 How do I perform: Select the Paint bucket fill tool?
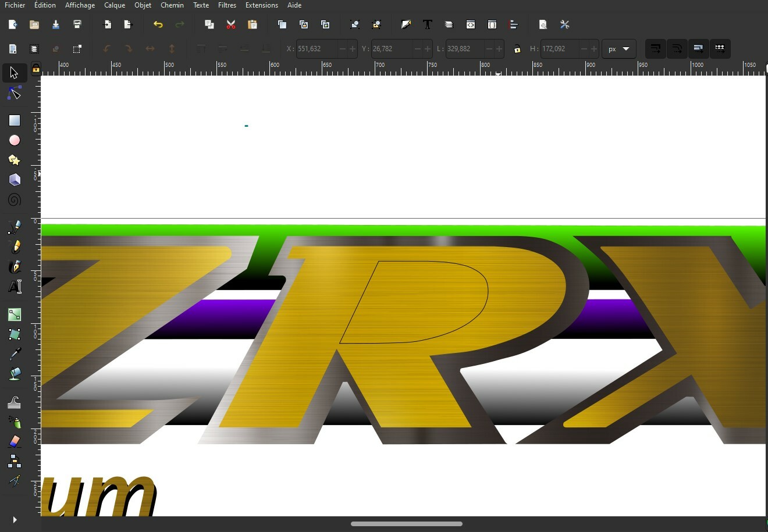pos(15,374)
